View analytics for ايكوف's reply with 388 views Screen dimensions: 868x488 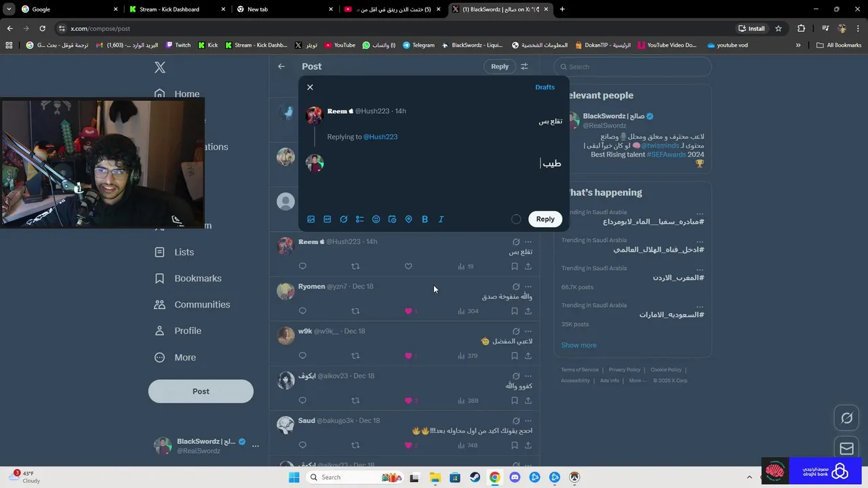click(x=468, y=401)
